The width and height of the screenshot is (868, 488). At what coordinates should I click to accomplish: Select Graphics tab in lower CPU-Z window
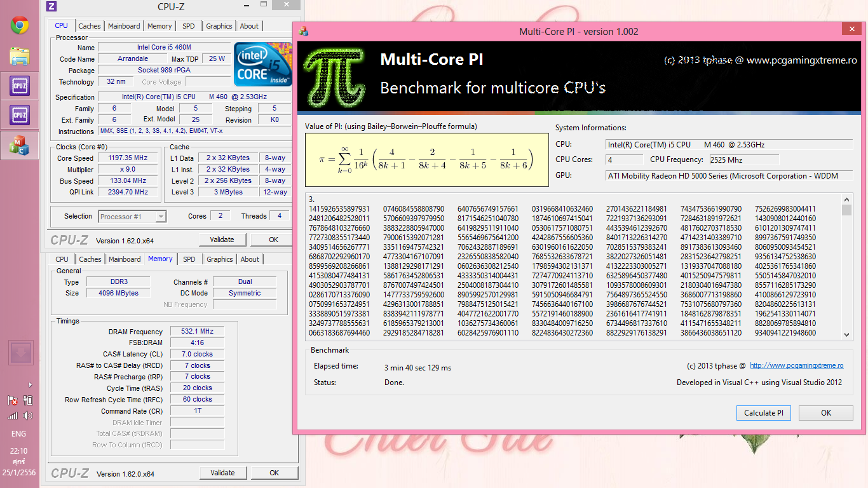220,259
